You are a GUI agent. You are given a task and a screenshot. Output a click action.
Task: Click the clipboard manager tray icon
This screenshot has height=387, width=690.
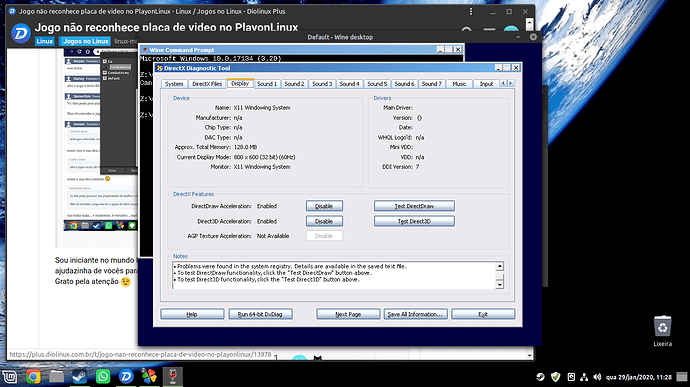(571, 377)
